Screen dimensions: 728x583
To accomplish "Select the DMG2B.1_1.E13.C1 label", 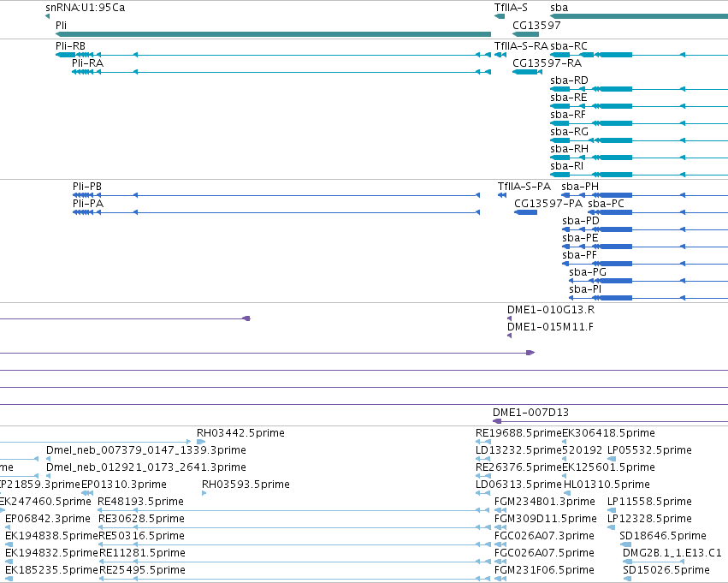I will coord(672,554).
